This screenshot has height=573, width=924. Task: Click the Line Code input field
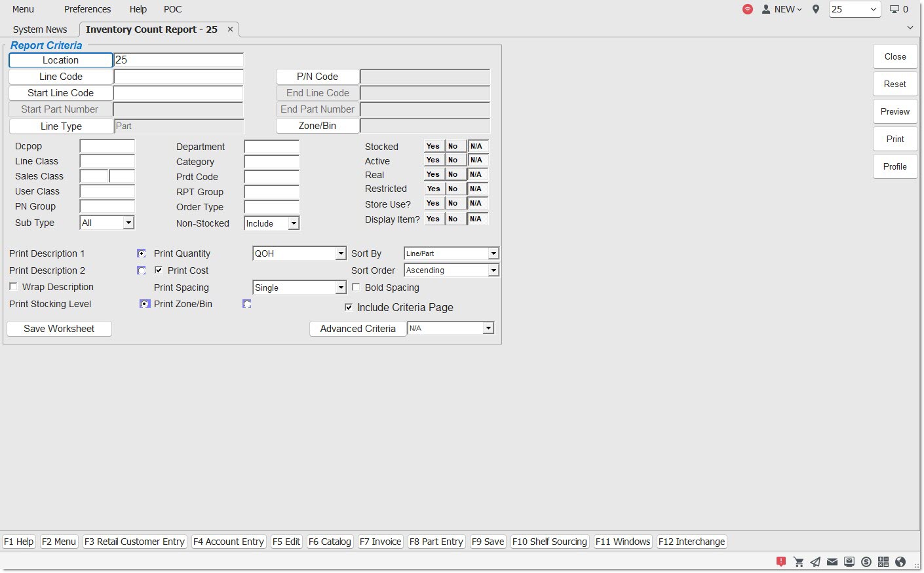(178, 77)
